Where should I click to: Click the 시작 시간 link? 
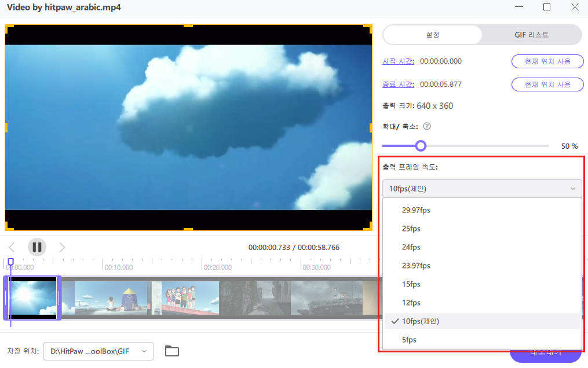(x=398, y=61)
